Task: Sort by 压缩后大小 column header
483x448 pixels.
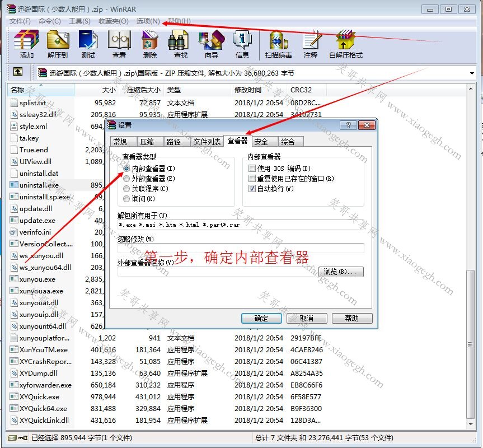Action: click(141, 90)
